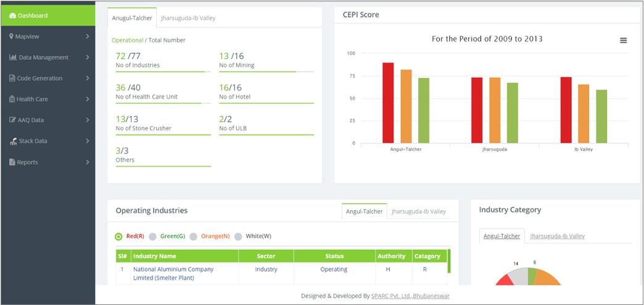Click the Mapview location pin icon
Image resolution: width=644 pixels, height=305 pixels.
coord(12,36)
